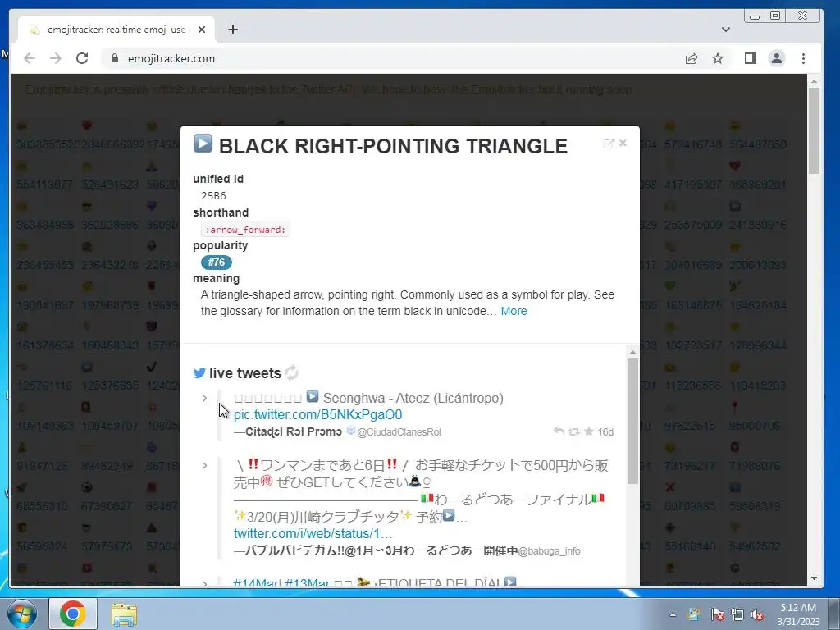Reload the emojitracker page
This screenshot has height=630, width=840.
pyautogui.click(x=82, y=58)
